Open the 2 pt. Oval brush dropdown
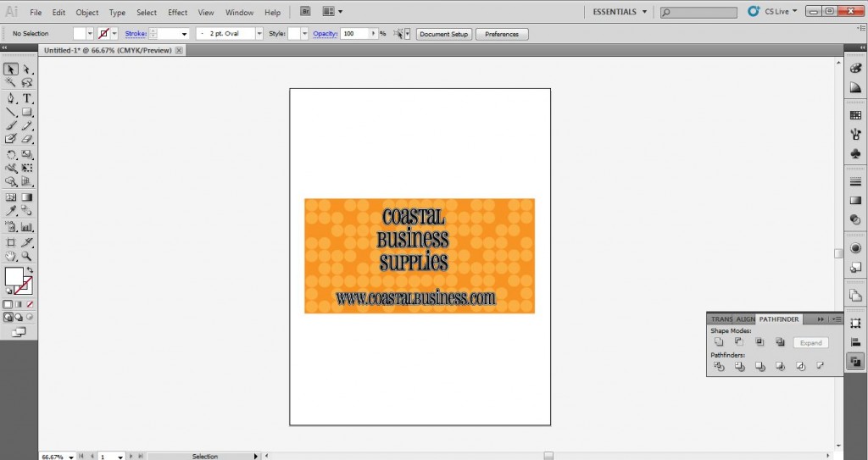Viewport: 868px width, 460px height. tap(259, 34)
